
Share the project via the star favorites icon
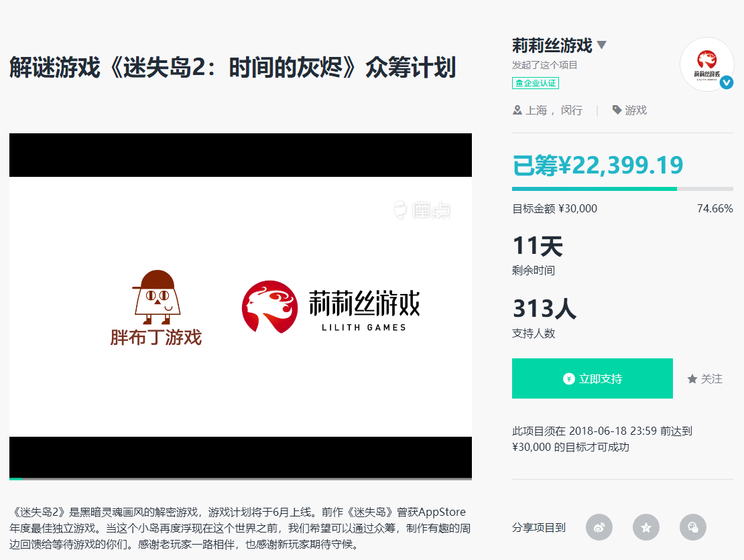tap(645, 527)
